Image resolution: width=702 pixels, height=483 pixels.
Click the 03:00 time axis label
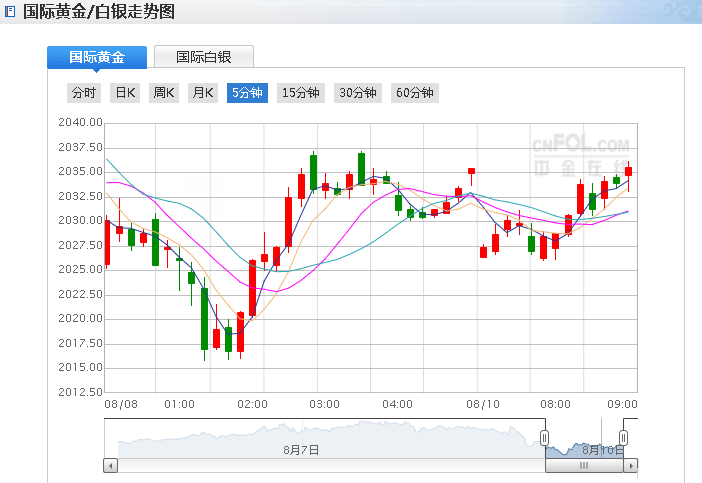pyautogui.click(x=325, y=404)
